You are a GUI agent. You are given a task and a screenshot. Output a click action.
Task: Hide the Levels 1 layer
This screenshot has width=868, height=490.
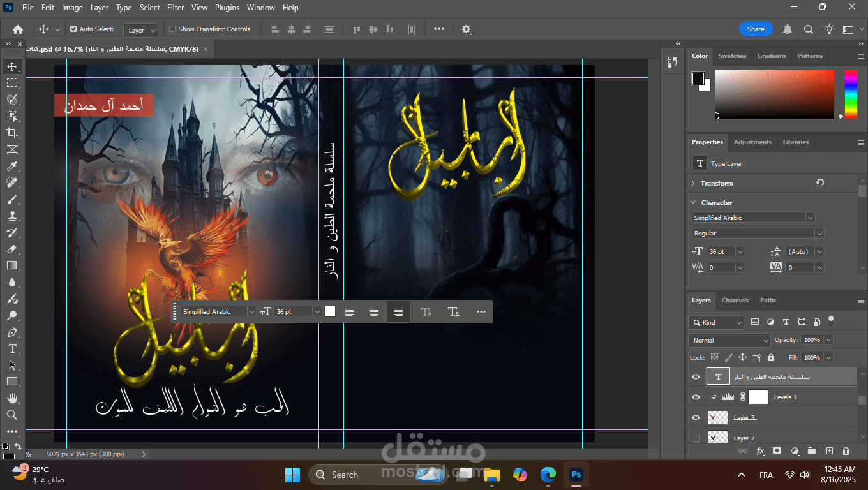696,397
